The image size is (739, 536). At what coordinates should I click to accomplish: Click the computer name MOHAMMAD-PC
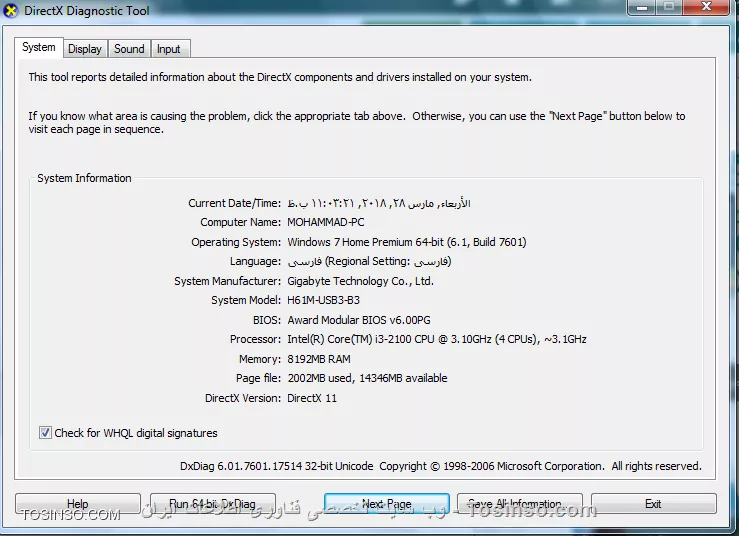326,222
